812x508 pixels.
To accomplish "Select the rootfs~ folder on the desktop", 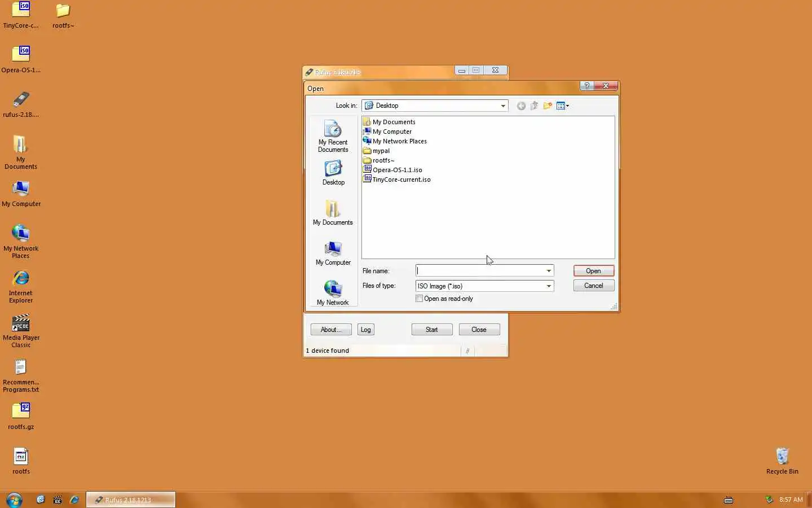I will 63,15.
